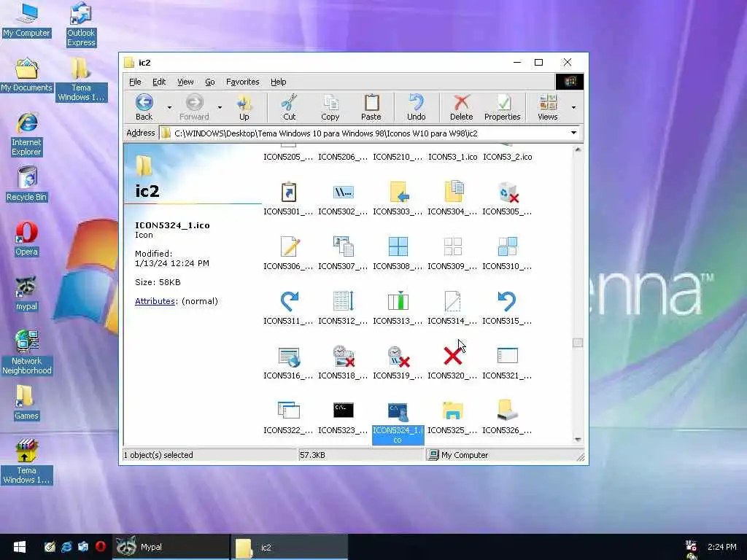Viewport: 747px width, 560px height.
Task: Select the ICON5315 undo arrow icon
Action: (507, 301)
